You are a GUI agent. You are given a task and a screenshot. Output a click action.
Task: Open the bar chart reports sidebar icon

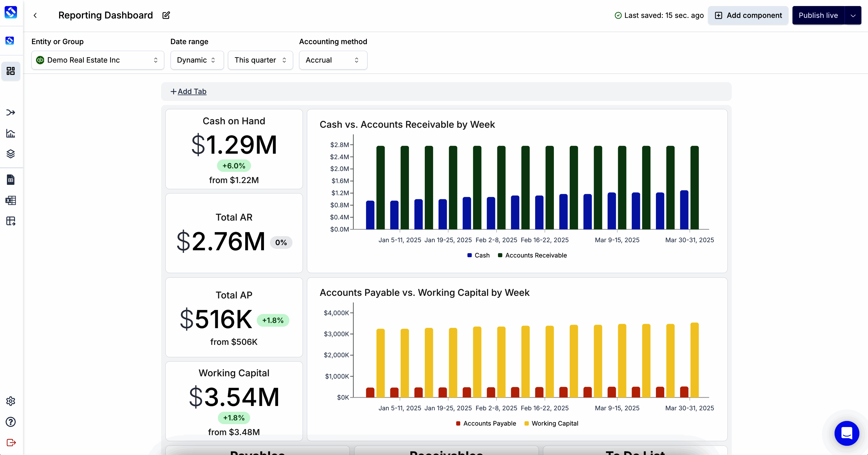[x=11, y=133]
